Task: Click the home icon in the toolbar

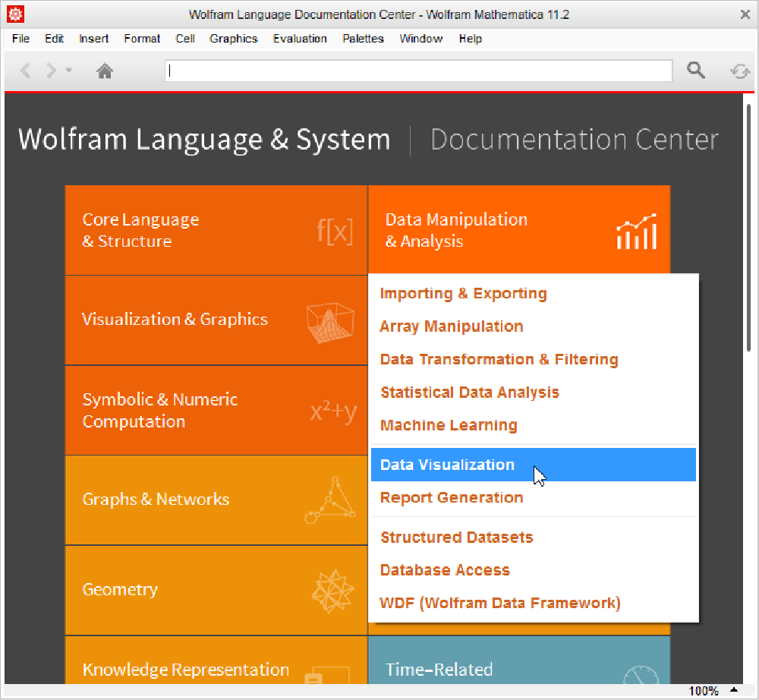Action: [105, 71]
